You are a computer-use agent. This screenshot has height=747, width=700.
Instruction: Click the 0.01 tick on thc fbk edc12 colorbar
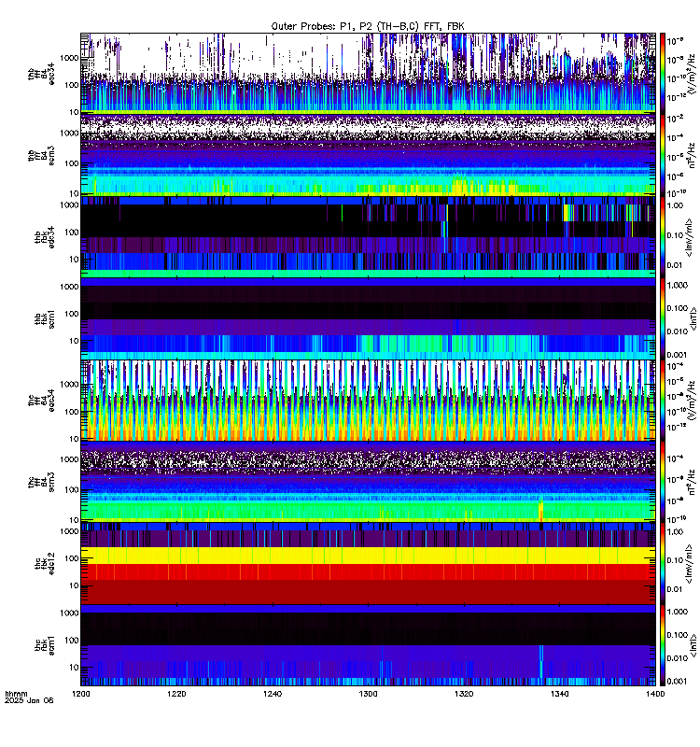coord(675,589)
